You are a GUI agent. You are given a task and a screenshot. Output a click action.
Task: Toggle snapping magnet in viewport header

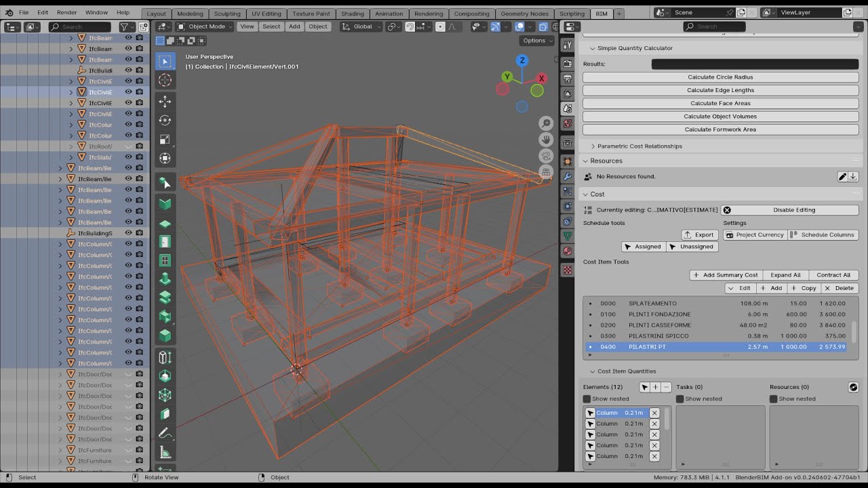pyautogui.click(x=410, y=26)
